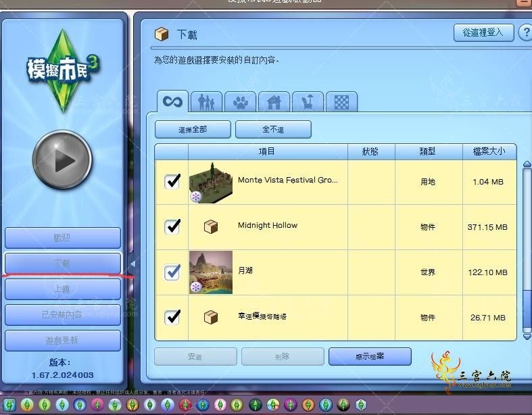This screenshot has width=532, height=415.
Task: Click 選擇全部 select all button
Action: [193, 129]
